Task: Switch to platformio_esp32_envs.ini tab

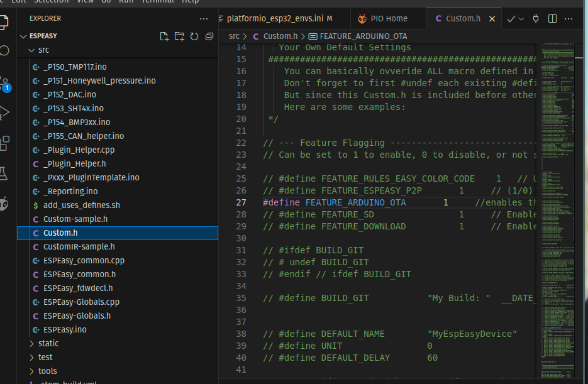Action: pyautogui.click(x=275, y=18)
